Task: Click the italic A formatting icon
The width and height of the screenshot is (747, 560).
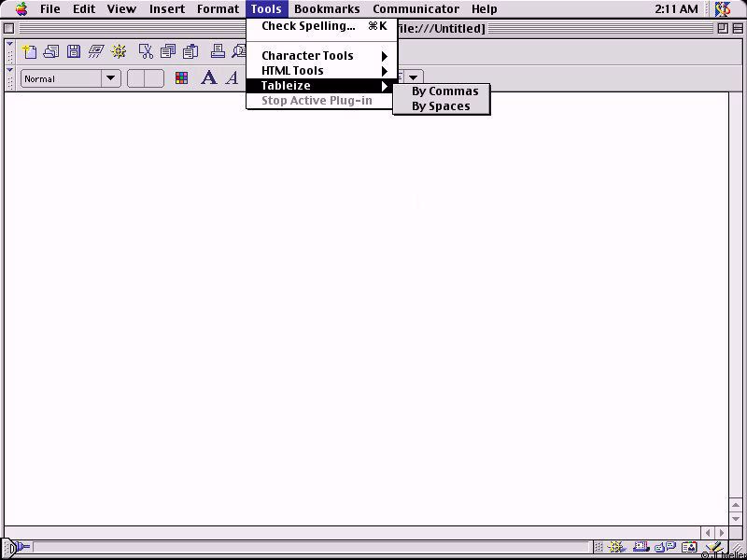Action: coord(232,78)
